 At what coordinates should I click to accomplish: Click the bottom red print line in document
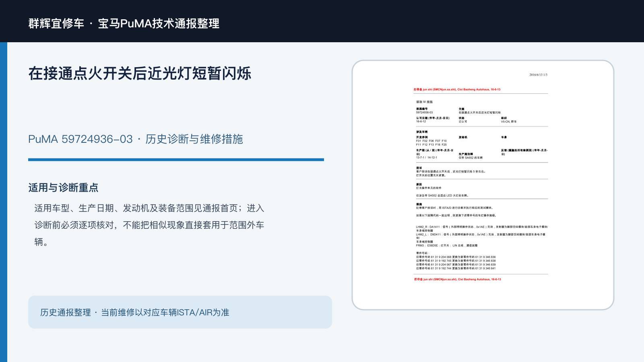458,279
